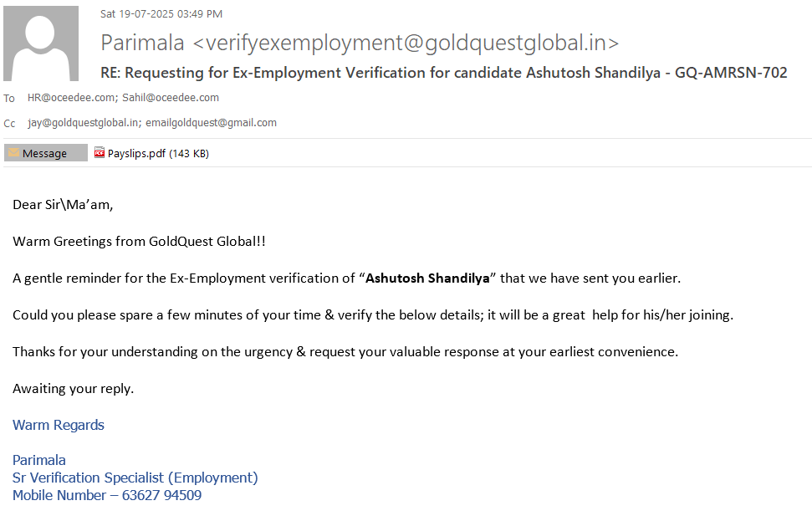Image resolution: width=812 pixels, height=516 pixels.
Task: Click Cc address emailgoldquest@gmail.com
Action: coord(211,123)
